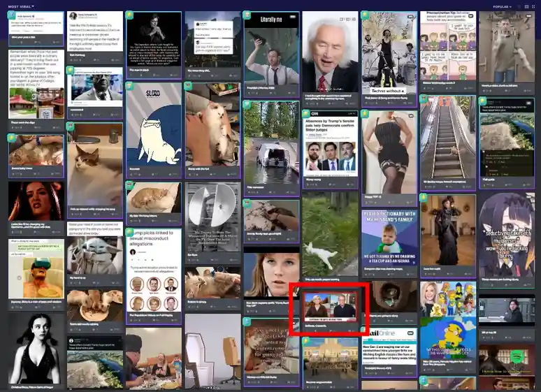Open the cat getting belly rubbed post
541x392 pixels.
tap(36, 156)
